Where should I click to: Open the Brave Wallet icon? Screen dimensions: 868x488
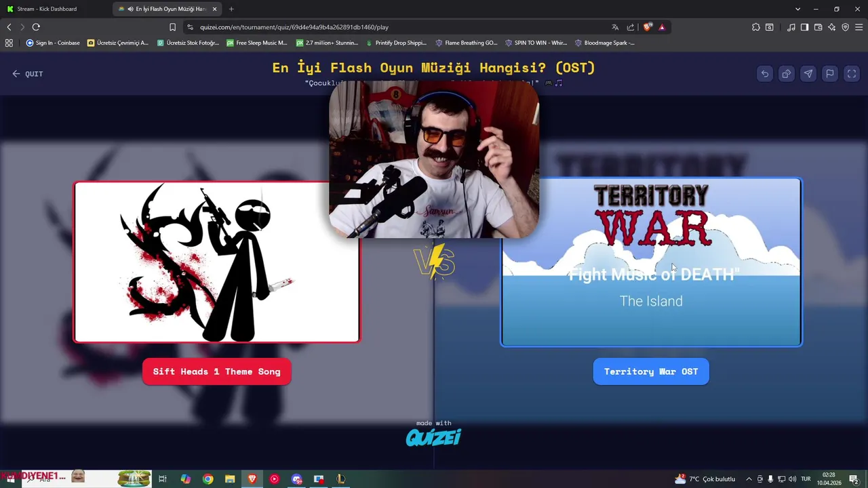[x=818, y=27]
